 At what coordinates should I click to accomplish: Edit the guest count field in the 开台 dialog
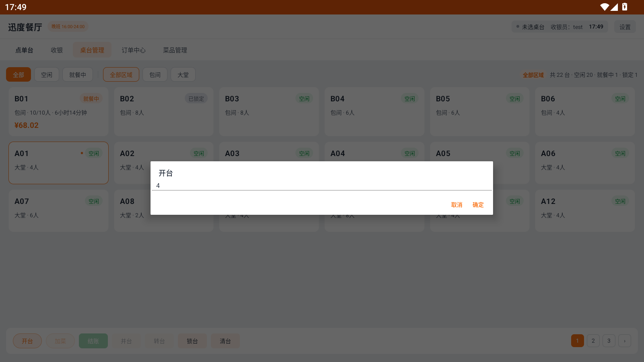322,185
